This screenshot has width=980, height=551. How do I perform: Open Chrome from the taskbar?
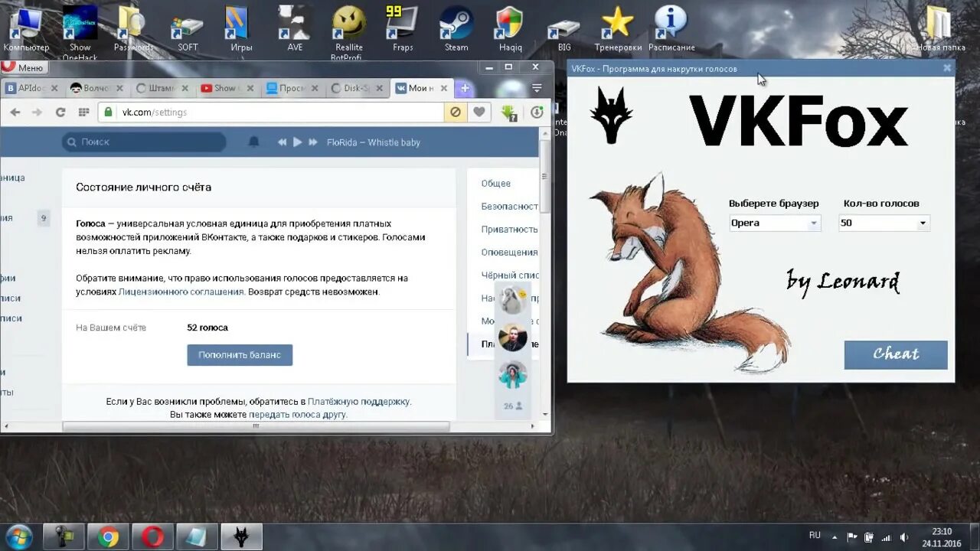click(108, 537)
